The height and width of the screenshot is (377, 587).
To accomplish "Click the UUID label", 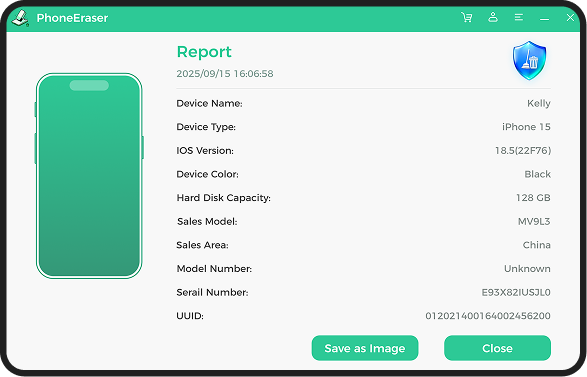I will (x=190, y=316).
